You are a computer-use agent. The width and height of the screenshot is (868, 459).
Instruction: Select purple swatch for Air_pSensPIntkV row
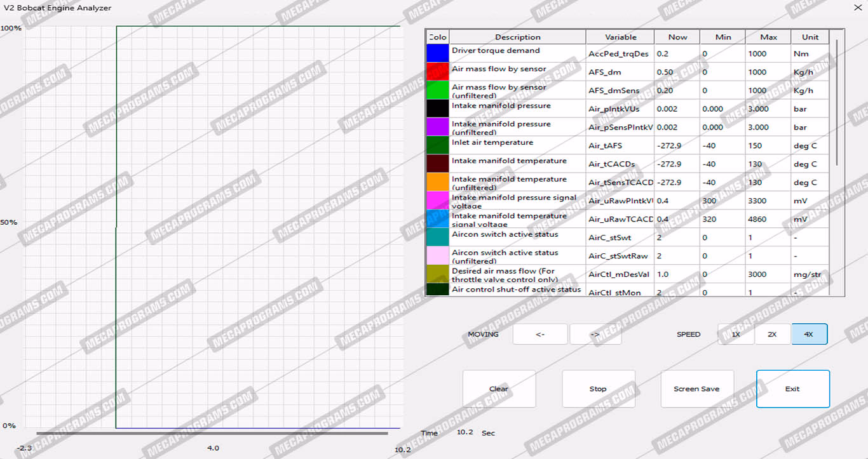coord(437,127)
